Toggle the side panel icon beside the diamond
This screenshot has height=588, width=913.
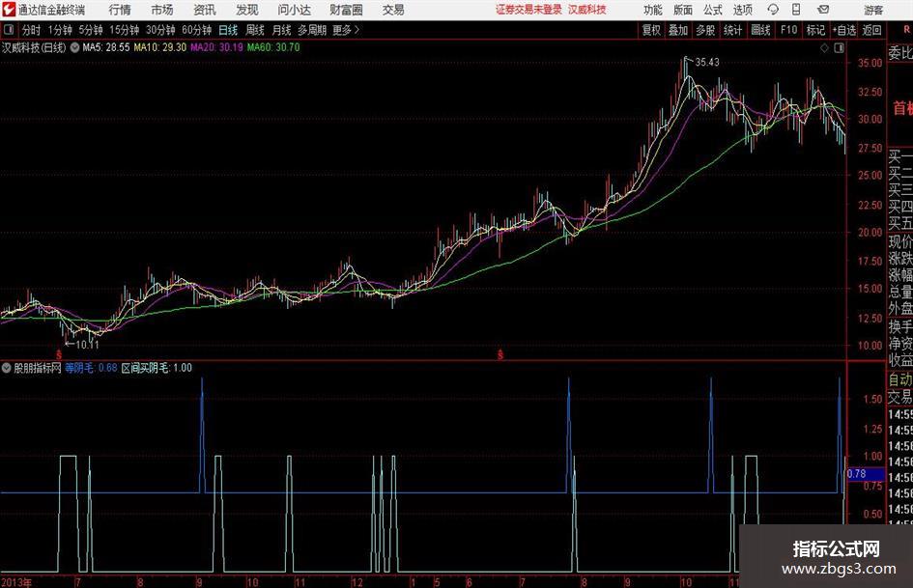839,48
